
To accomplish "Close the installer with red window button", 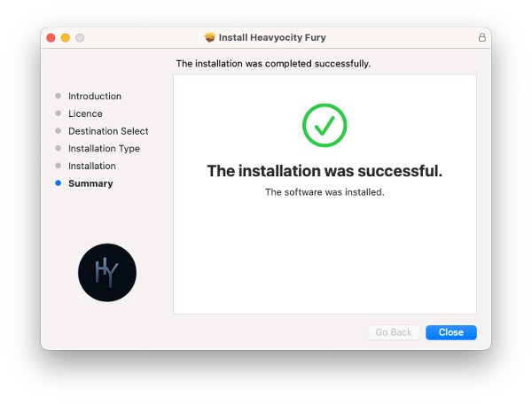I will pos(51,37).
